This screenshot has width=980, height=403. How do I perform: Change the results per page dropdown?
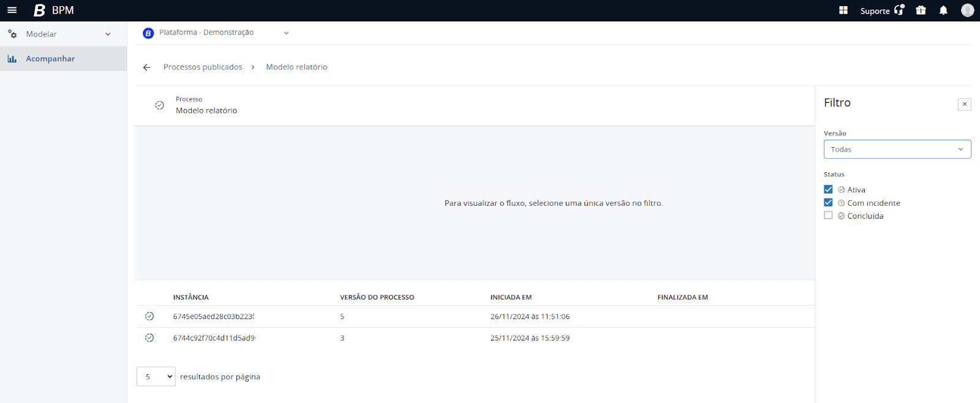click(x=156, y=377)
